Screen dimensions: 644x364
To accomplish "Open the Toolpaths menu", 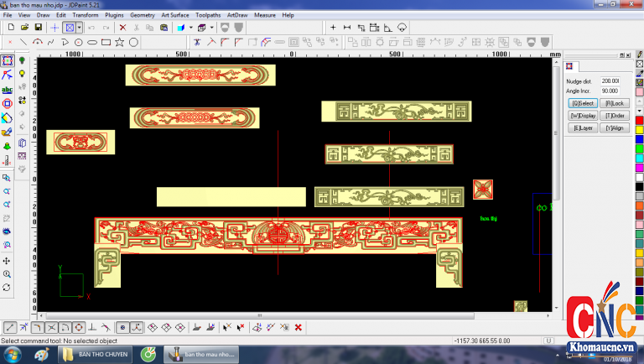I will pyautogui.click(x=208, y=15).
